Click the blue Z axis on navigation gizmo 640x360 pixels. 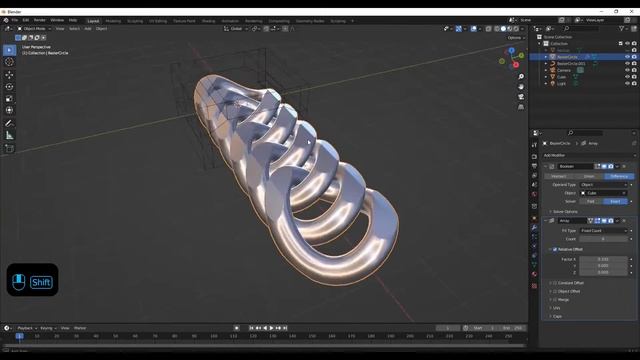tap(511, 51)
